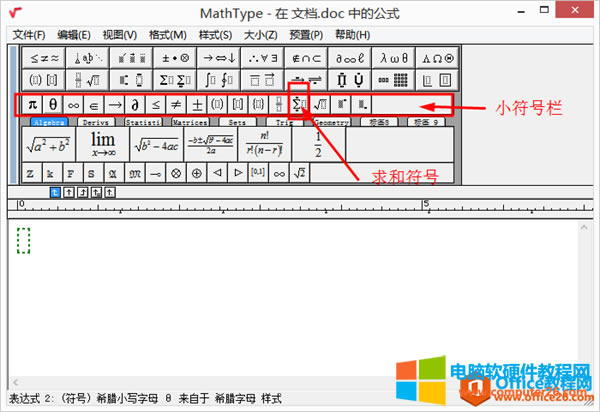Open the boxes templates palette
The image size is (600, 412).
coord(437,80)
